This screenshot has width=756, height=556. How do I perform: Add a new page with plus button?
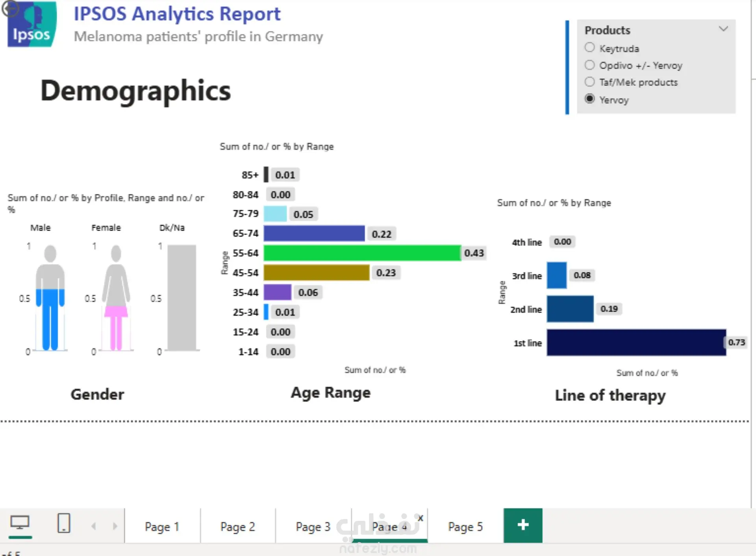coord(523,525)
